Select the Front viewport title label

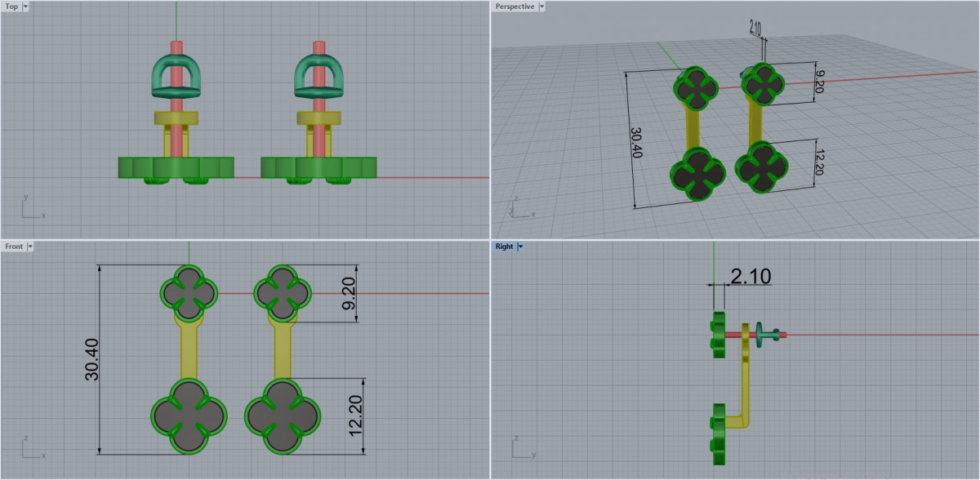14,246
